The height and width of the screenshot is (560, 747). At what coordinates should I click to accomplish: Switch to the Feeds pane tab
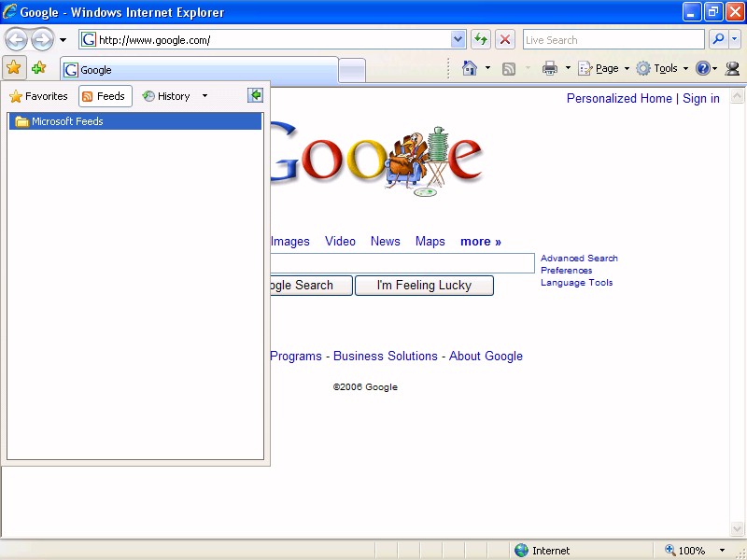click(x=106, y=96)
